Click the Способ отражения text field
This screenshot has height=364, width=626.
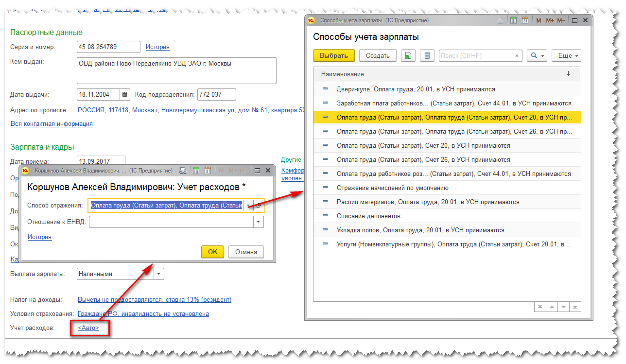click(166, 206)
